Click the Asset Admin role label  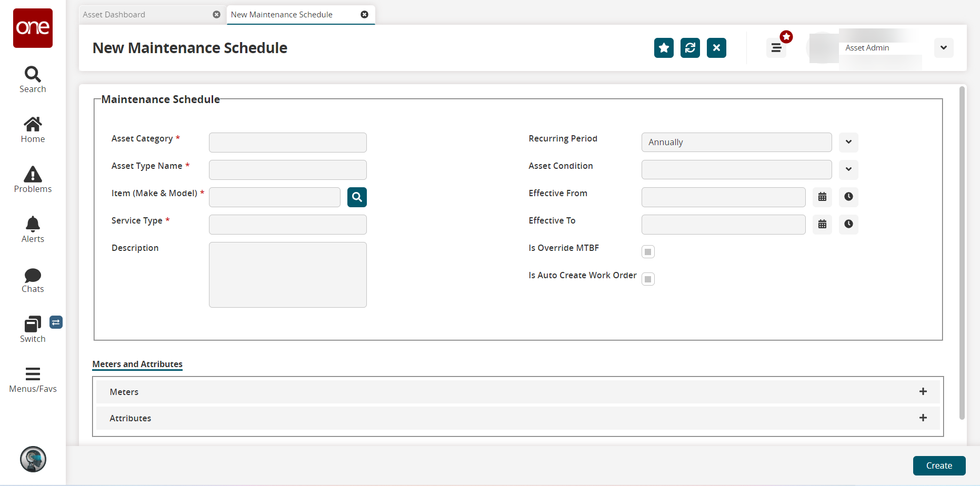pos(867,48)
